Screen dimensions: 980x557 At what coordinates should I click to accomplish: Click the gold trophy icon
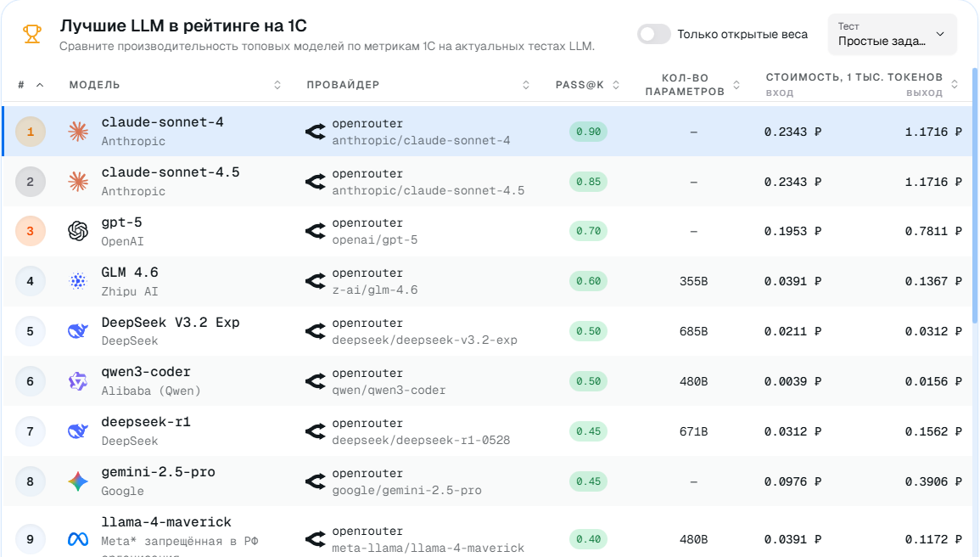32,34
